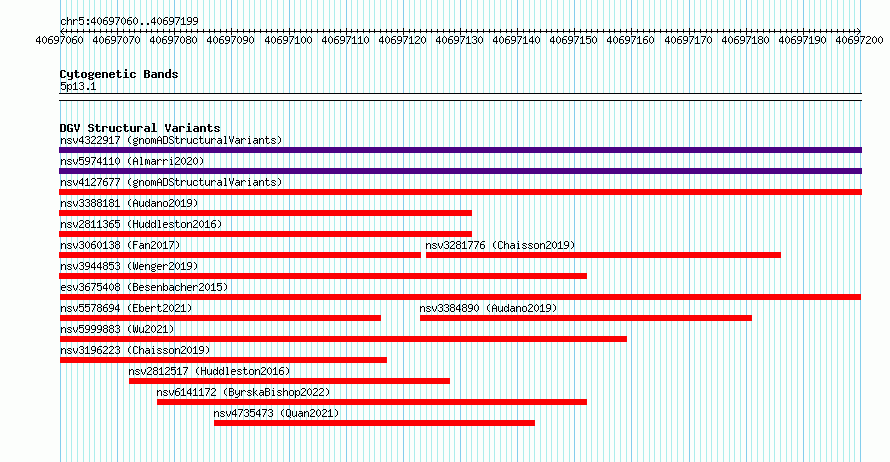The width and height of the screenshot is (890, 462).
Task: Click the red bar under esv3675408
Action: coord(460,297)
